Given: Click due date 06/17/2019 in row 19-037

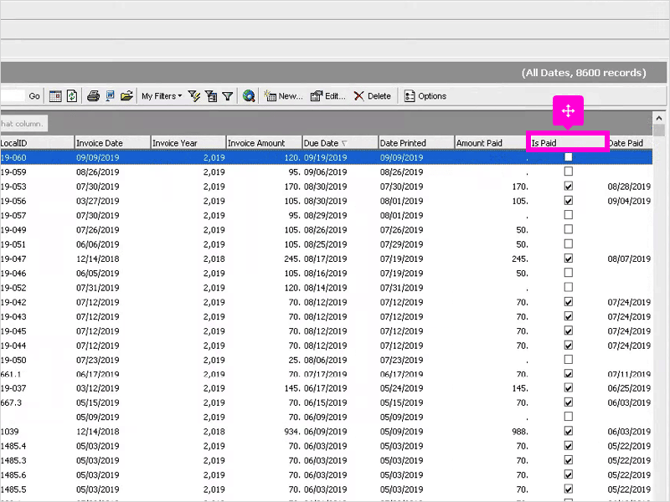Looking at the screenshot, I should tap(325, 388).
